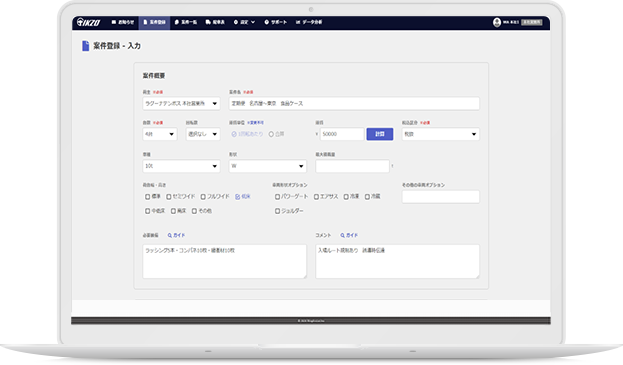Enable the パワーゲート option

tap(277, 197)
